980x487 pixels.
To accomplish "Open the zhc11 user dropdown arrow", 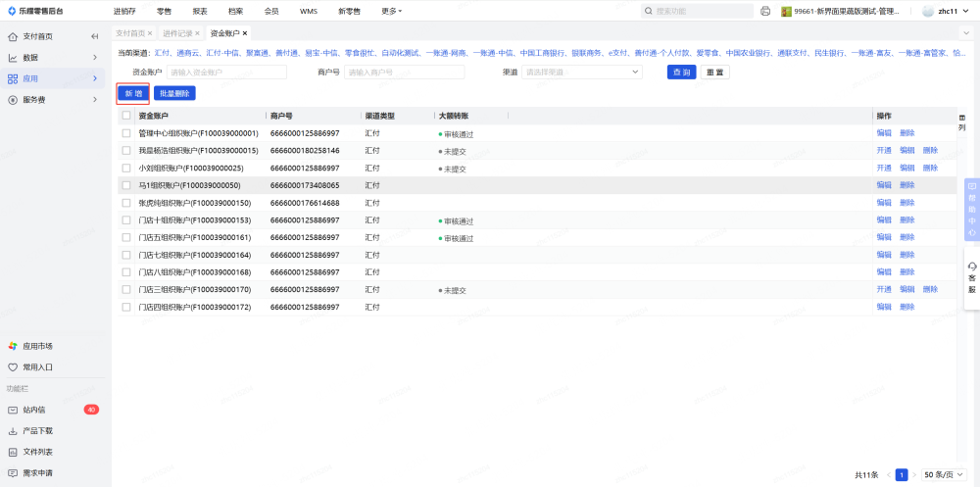I will [x=967, y=11].
